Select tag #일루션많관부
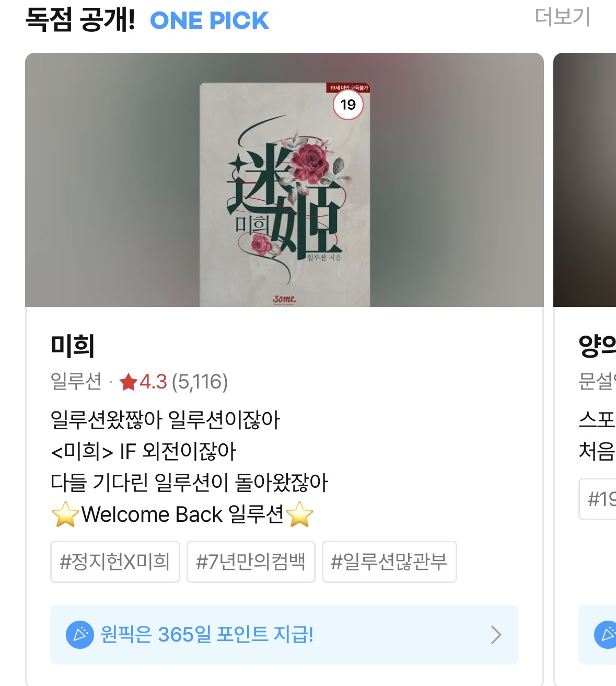Screen dimensions: 616x686 [x=389, y=562]
